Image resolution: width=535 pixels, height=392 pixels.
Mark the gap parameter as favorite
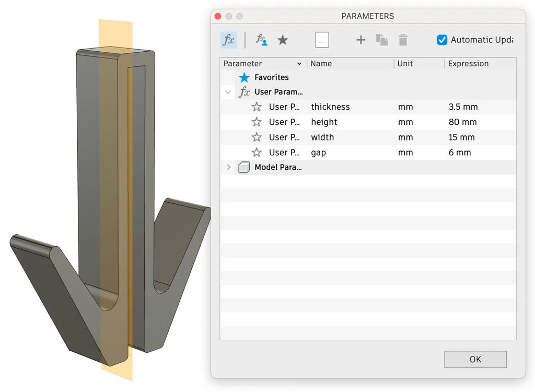pos(257,153)
